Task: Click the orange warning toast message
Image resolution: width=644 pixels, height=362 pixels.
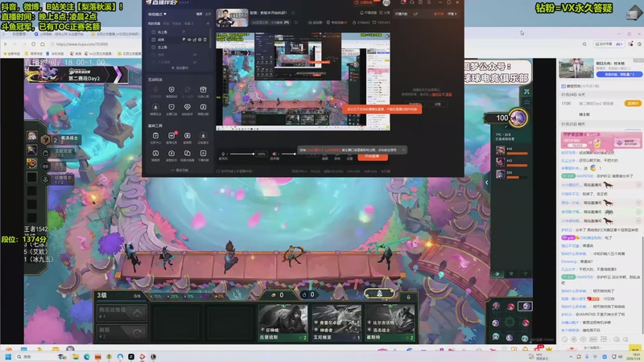Action: click(382, 109)
